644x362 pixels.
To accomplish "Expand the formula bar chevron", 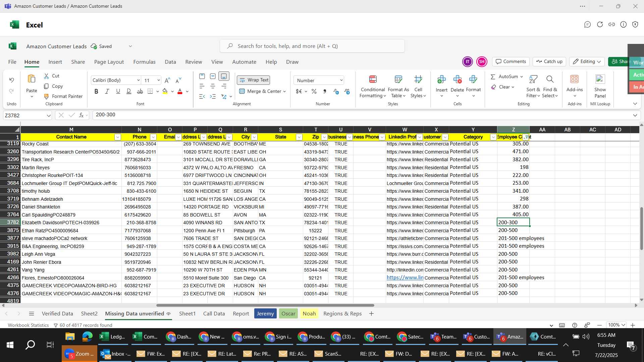I will (x=635, y=116).
